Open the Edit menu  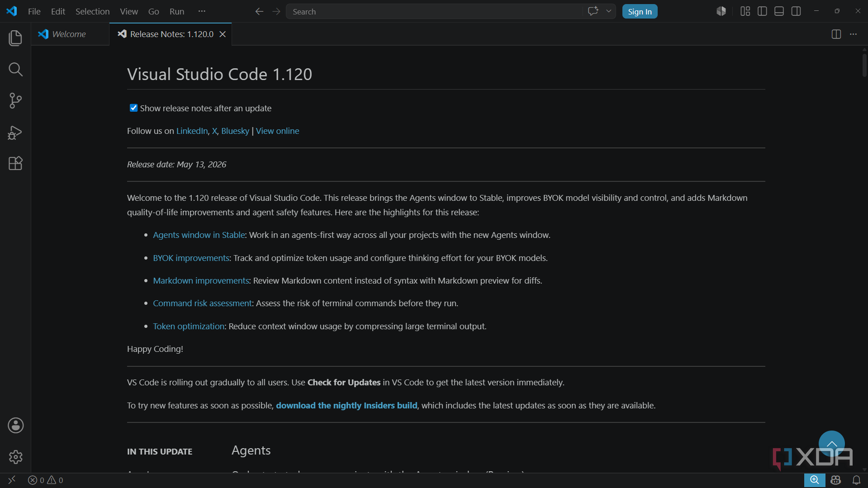58,11
